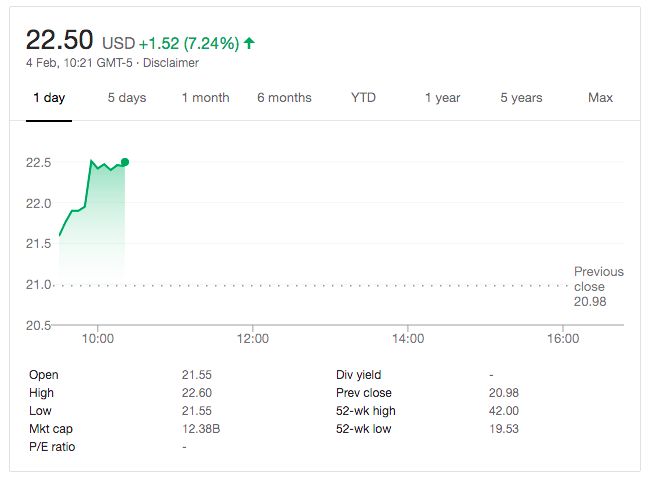Click the +1.52 (7.24%) change value
Image resolution: width=651 pixels, height=480 pixels.
(x=188, y=43)
